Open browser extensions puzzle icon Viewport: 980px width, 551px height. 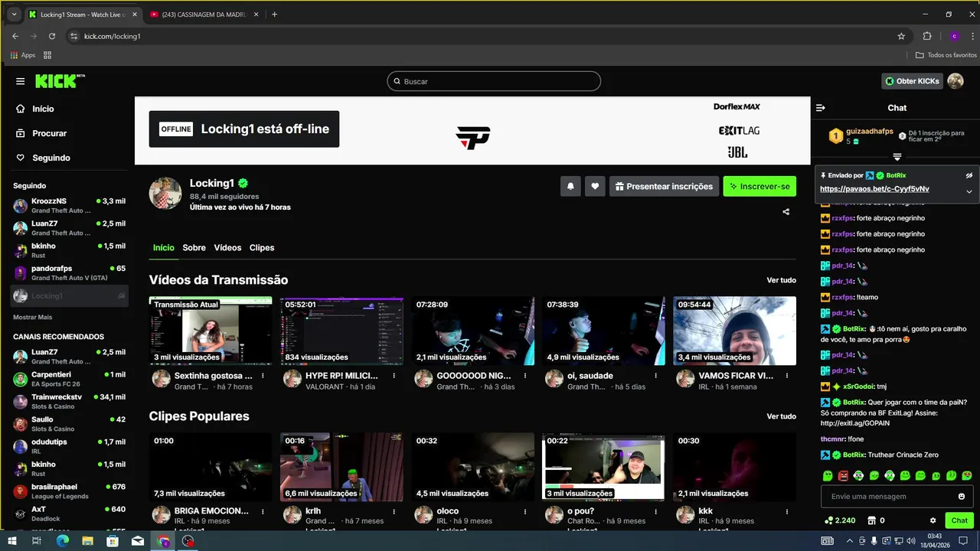(927, 36)
